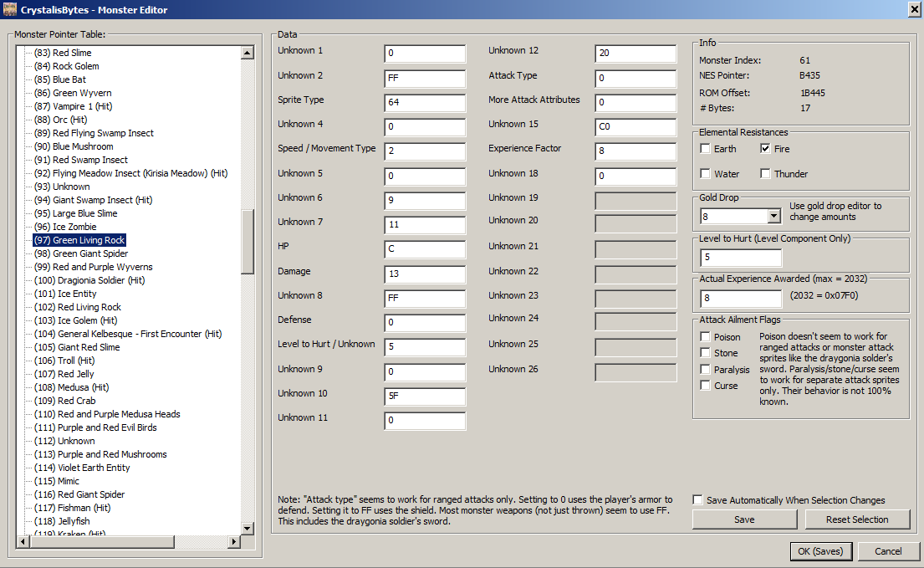Confirm with OK (Saves) button

[820, 551]
